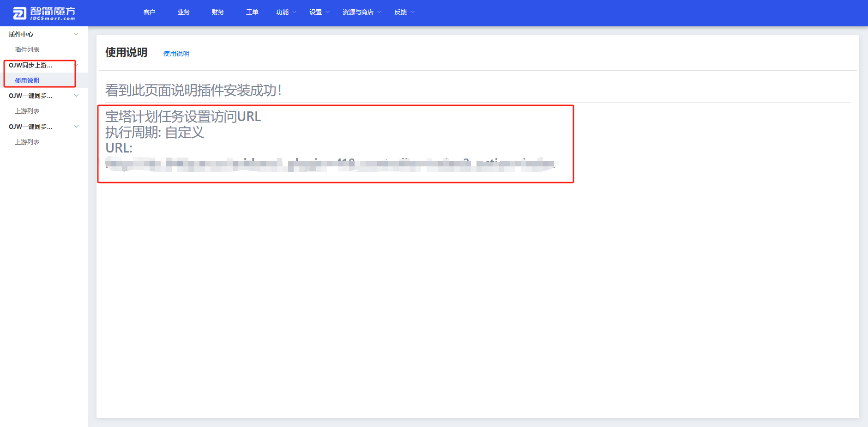Collapse the 插件中心 sidebar section
This screenshot has height=427, width=868.
click(21, 34)
